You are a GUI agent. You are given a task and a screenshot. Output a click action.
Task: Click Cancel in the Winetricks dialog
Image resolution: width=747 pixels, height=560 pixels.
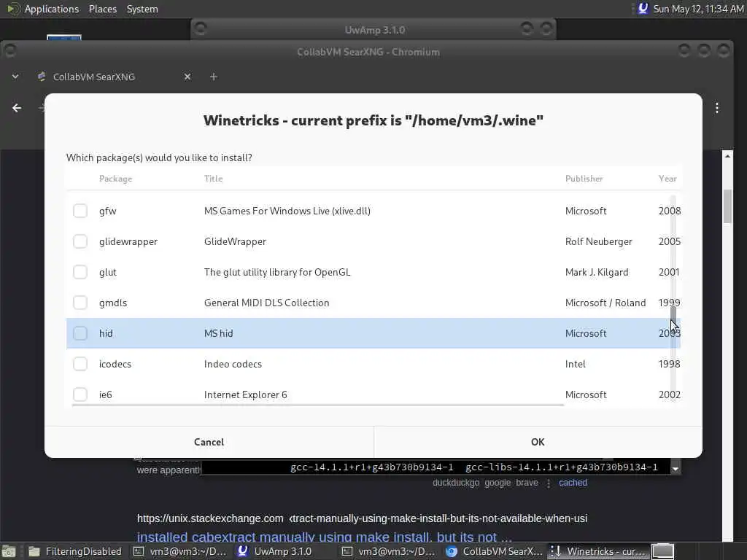tap(209, 442)
